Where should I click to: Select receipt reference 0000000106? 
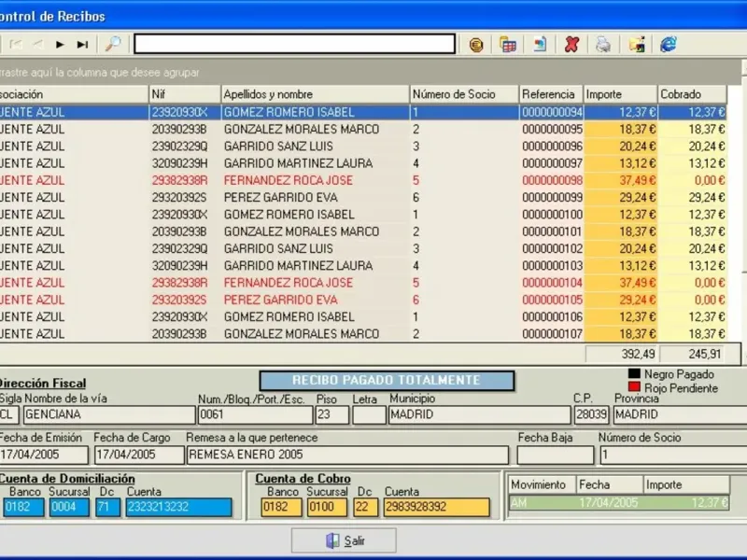click(363, 317)
